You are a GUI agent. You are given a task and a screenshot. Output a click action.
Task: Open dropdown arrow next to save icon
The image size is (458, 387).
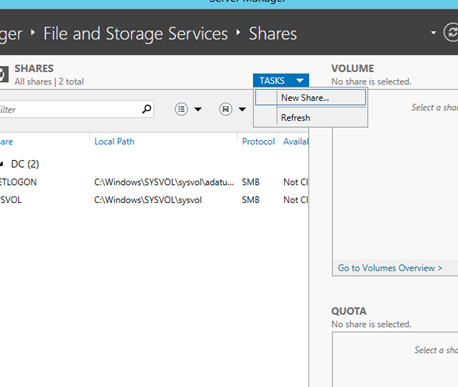click(x=242, y=109)
